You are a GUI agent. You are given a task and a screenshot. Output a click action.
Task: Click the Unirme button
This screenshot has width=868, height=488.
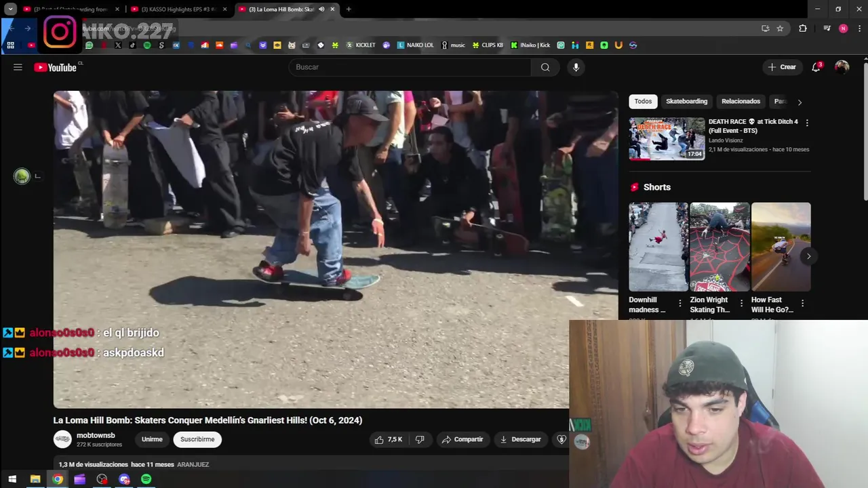point(152,439)
